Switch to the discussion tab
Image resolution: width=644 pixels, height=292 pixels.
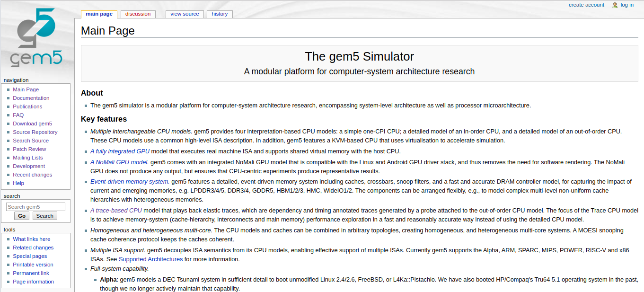point(138,14)
